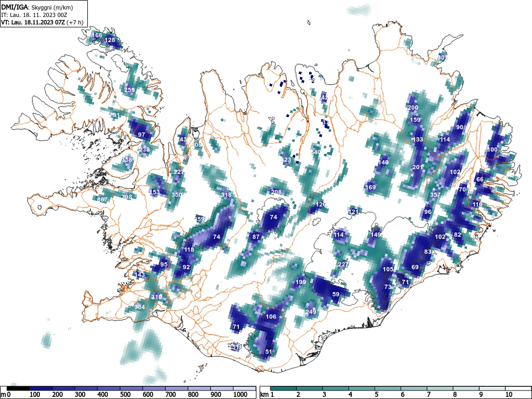
Task: Click the 984 value on Reykjanes
Action: (x=139, y=307)
